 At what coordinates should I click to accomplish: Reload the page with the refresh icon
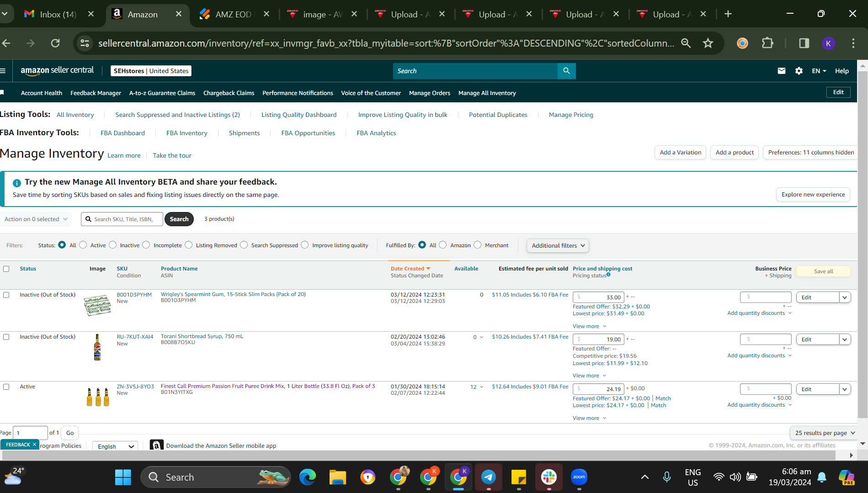click(55, 43)
